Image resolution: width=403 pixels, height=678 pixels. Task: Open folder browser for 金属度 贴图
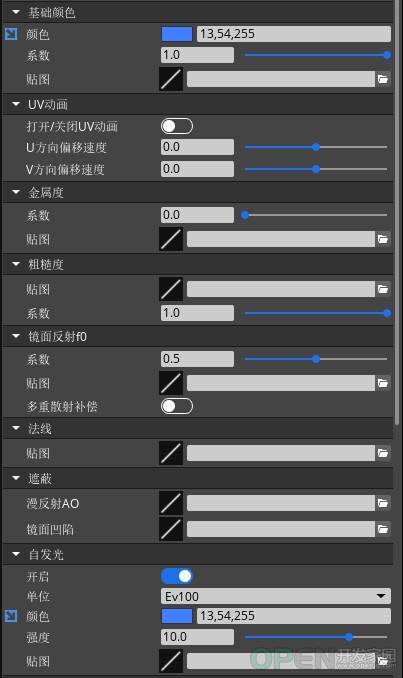383,239
